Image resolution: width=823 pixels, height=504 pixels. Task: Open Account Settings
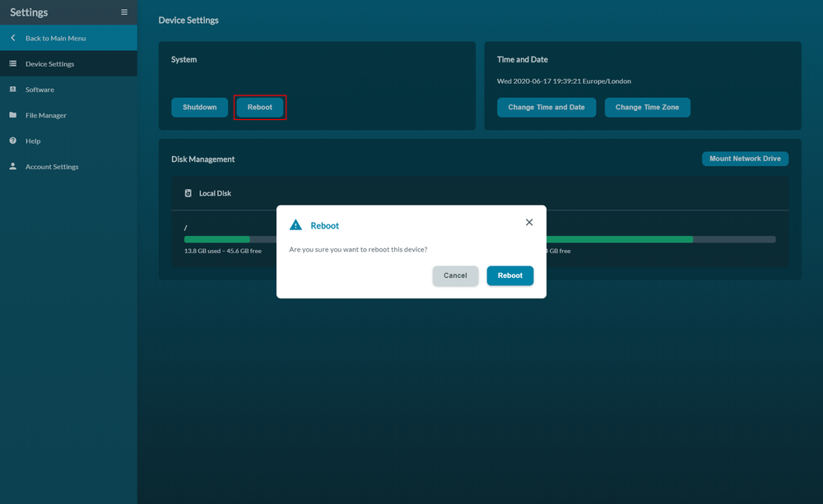[69, 166]
